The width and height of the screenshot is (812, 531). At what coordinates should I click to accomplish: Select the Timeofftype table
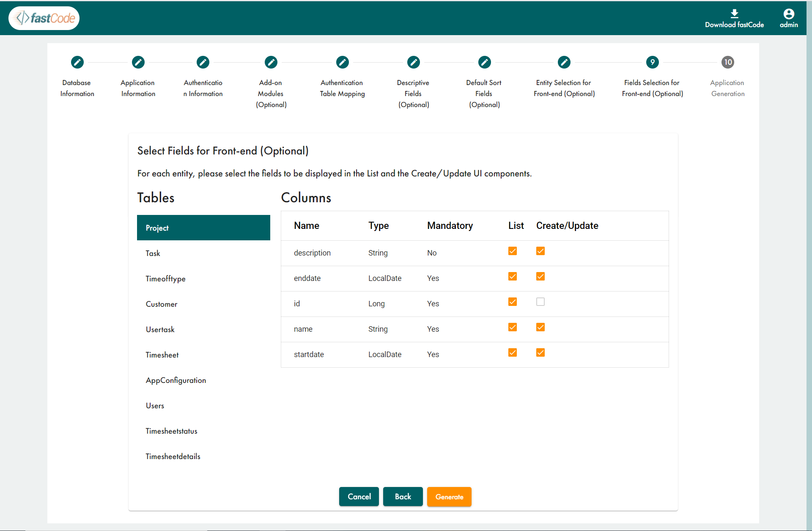pyautogui.click(x=203, y=278)
